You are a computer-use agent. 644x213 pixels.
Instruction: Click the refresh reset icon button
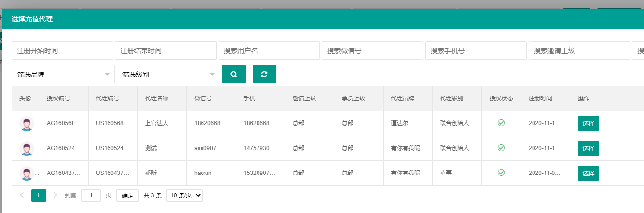pyautogui.click(x=264, y=74)
